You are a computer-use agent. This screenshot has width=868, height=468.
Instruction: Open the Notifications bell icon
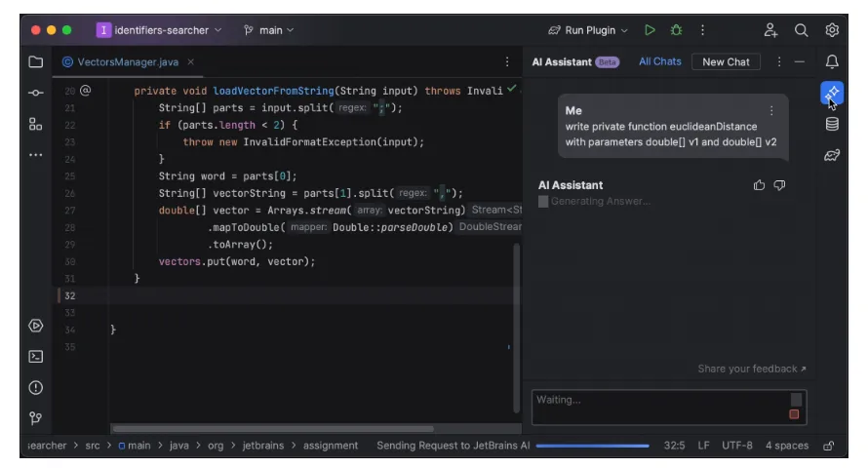point(831,61)
